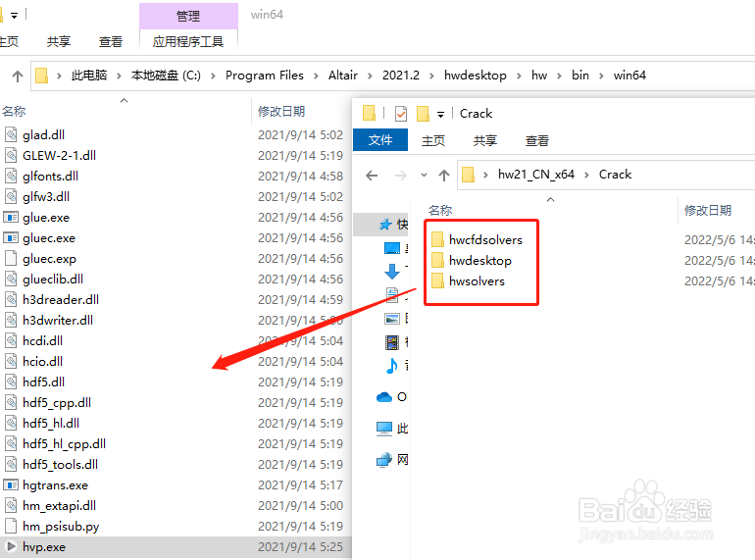Click hw21_CN_x64 breadcrumb in Crack window
755x560 pixels.
pos(536,175)
